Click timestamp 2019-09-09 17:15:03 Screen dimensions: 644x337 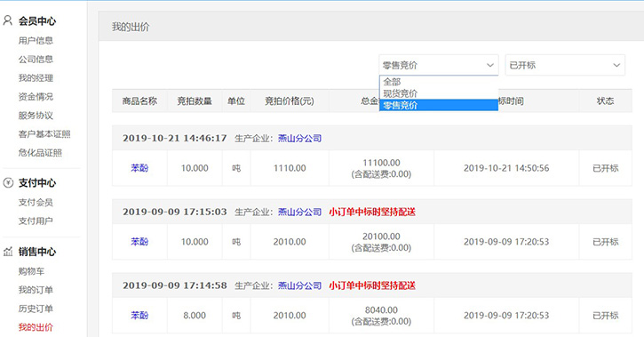[x=175, y=212]
